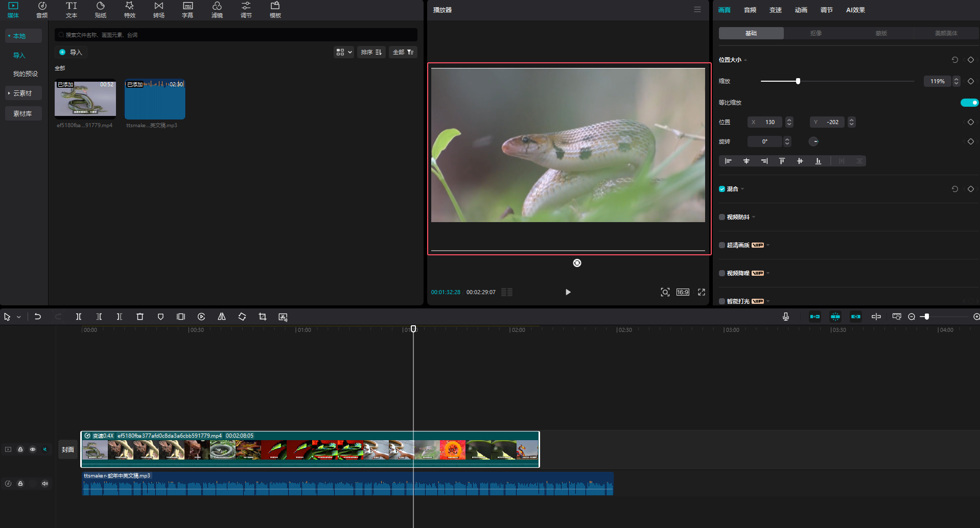The image size is (980, 528).
Task: Zoom out the timeline with minus icon
Action: click(x=912, y=317)
